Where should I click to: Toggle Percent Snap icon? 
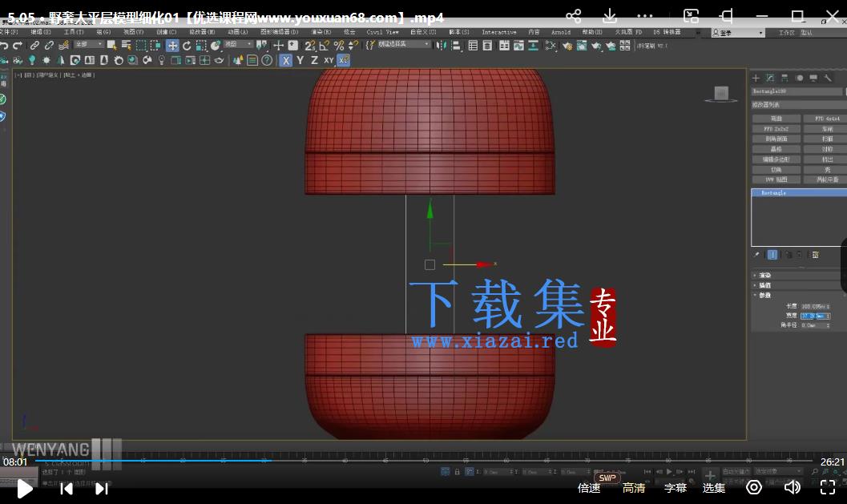(339, 46)
